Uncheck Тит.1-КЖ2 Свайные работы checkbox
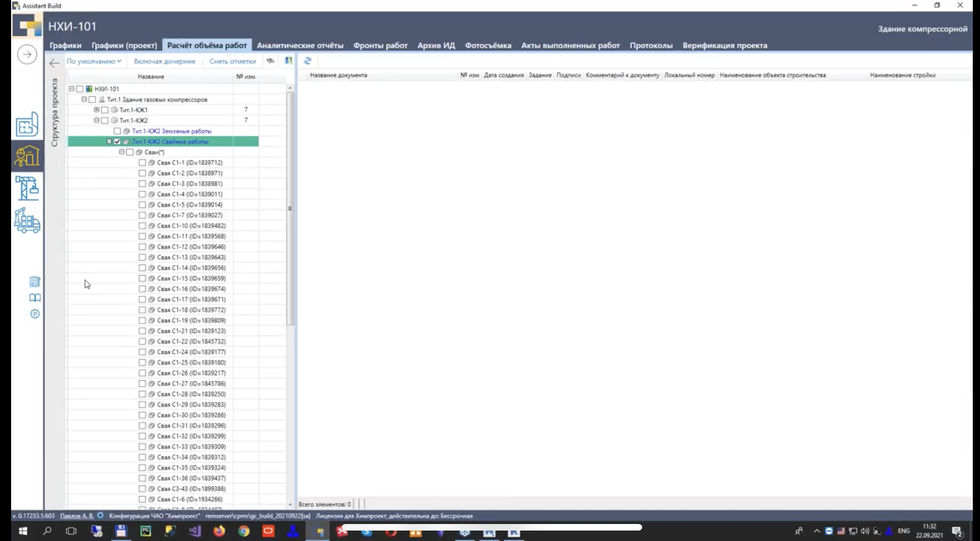This screenshot has height=541, width=980. click(x=118, y=142)
